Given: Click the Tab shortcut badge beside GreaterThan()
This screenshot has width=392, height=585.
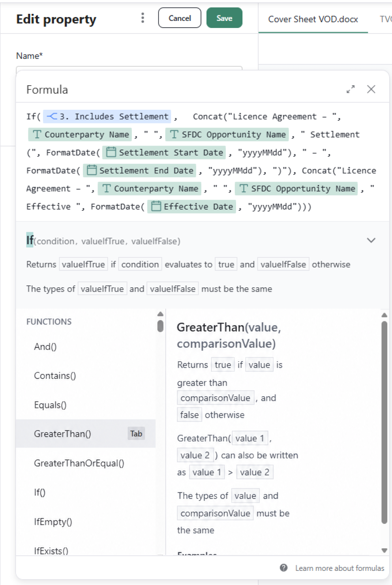Looking at the screenshot, I should [136, 434].
